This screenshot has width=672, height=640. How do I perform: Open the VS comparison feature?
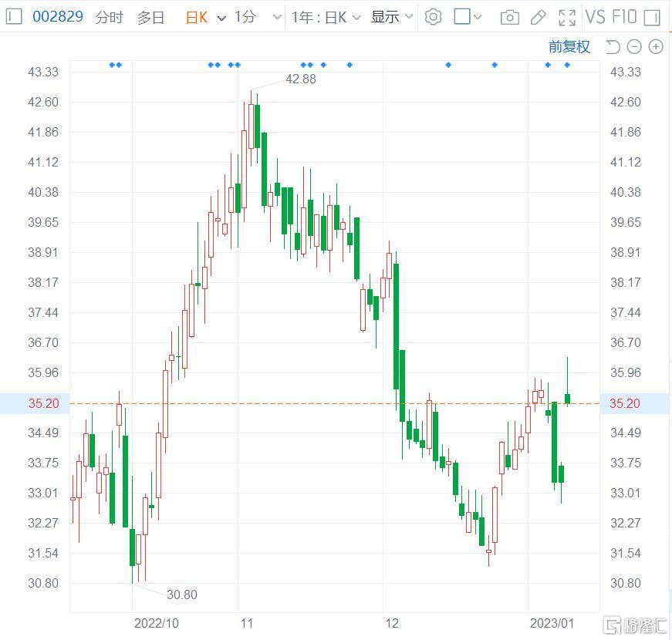point(596,17)
